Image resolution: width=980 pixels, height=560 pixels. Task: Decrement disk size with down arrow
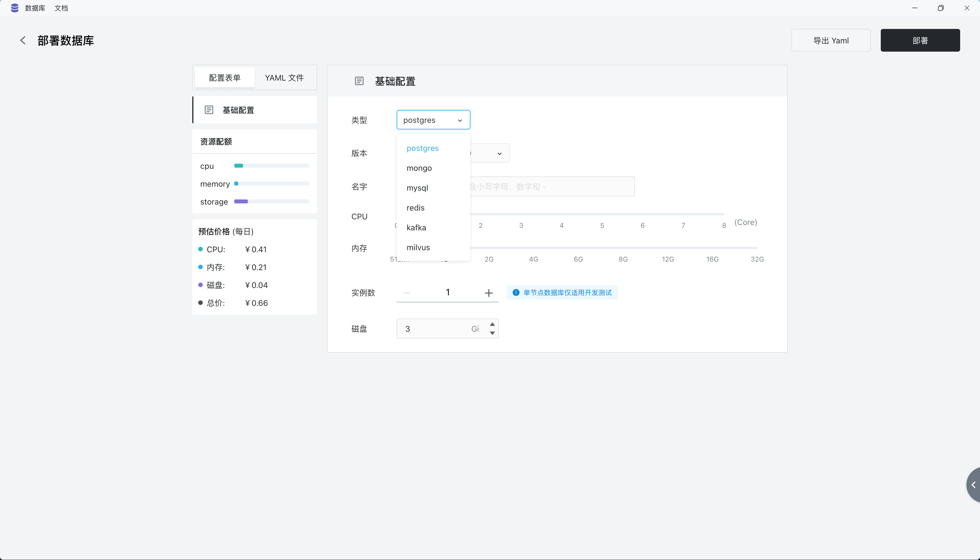[492, 333]
